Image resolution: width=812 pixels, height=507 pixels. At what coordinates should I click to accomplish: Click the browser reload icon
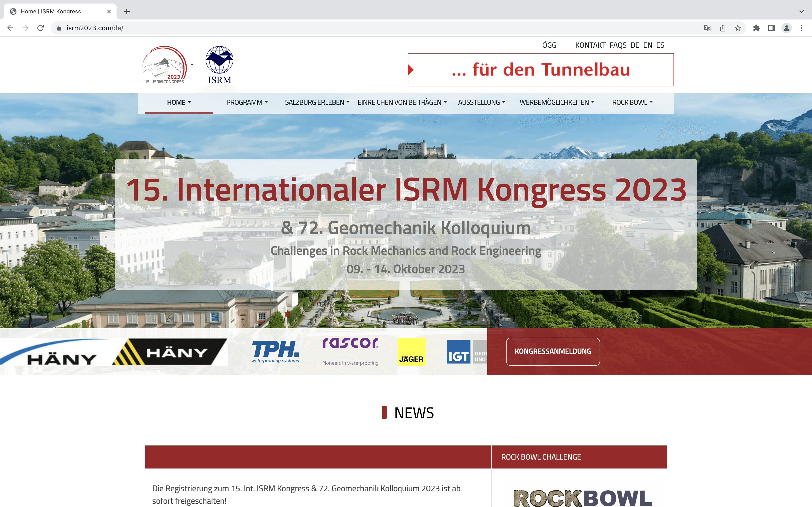[41, 28]
